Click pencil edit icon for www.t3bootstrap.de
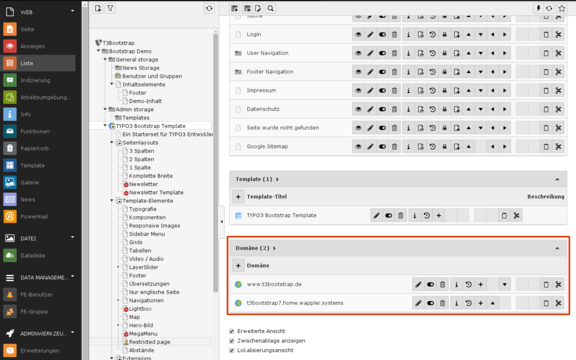This screenshot has width=576, height=360. 418,284
